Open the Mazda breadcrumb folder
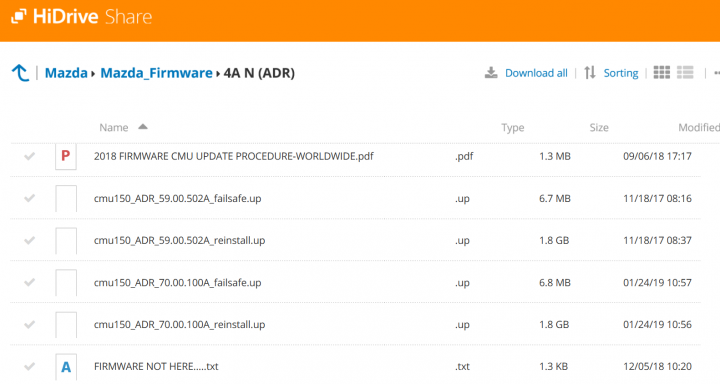This screenshot has height=384, width=720. tap(66, 73)
